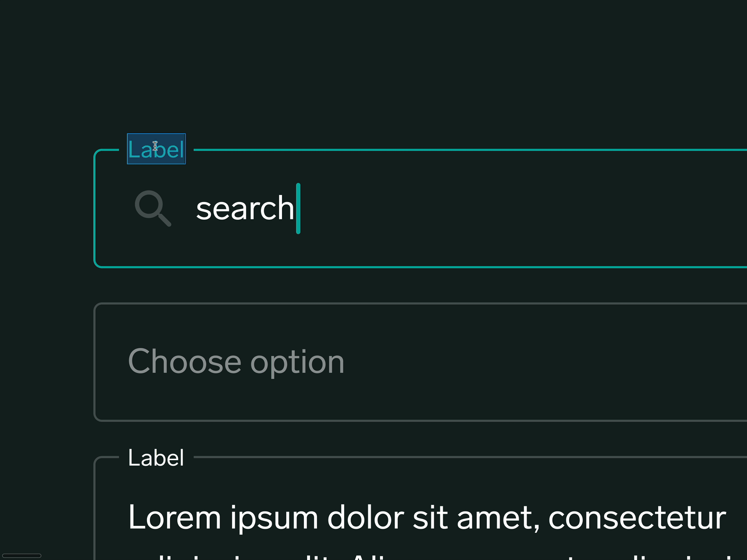Image resolution: width=747 pixels, height=560 pixels.
Task: Click the white Label above Lorem ipsum
Action: coord(156,458)
